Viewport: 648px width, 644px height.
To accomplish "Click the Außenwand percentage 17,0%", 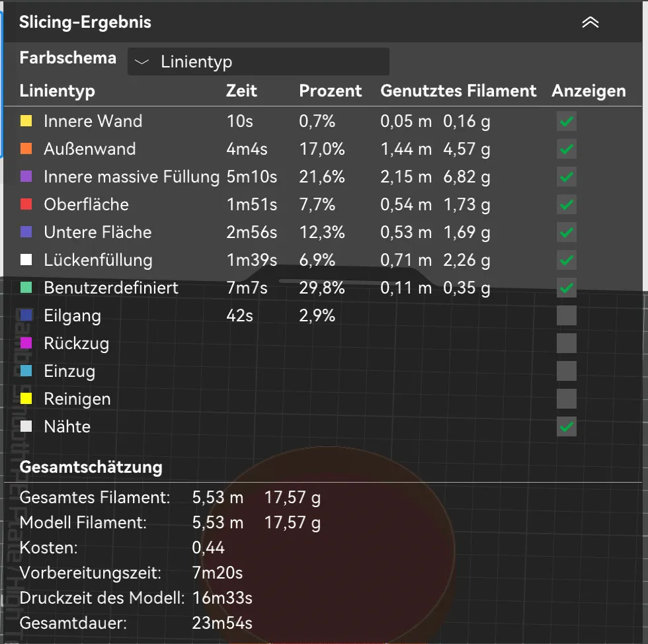I will 322,149.
